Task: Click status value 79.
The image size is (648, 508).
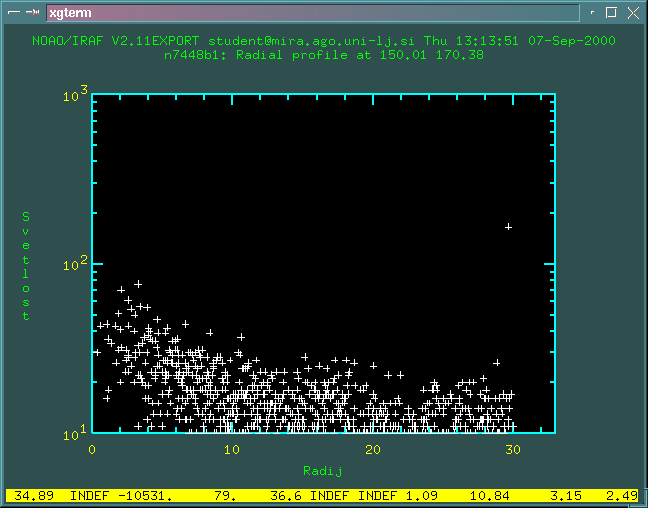Action: tap(226, 496)
